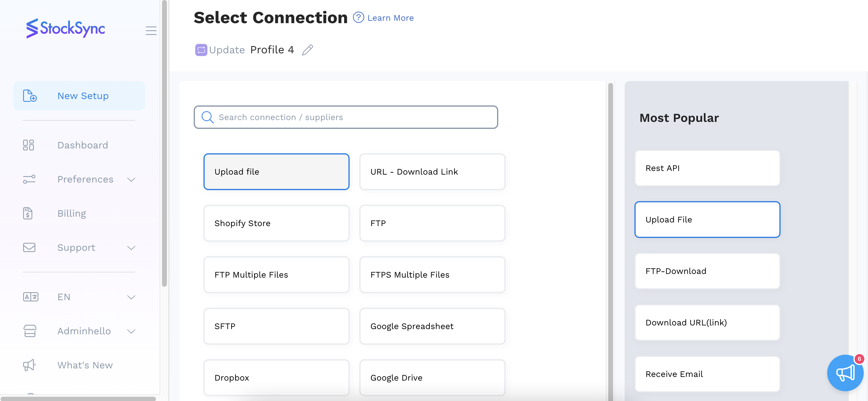
Task: Go to Dashboard in the sidebar
Action: (x=83, y=145)
